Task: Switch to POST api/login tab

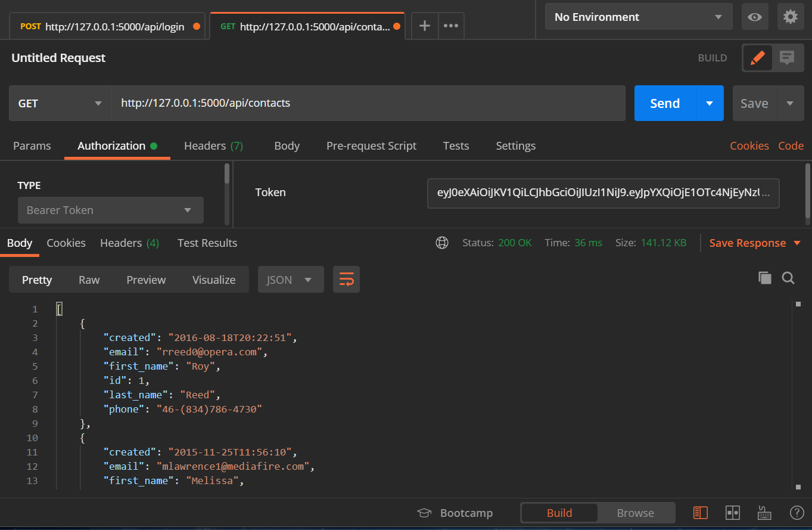Action: [107, 26]
